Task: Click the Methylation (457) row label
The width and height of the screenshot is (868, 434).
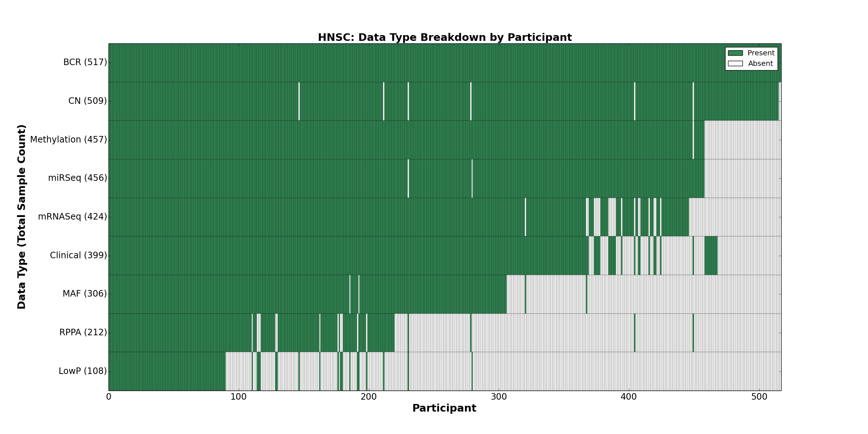Action: [68, 140]
